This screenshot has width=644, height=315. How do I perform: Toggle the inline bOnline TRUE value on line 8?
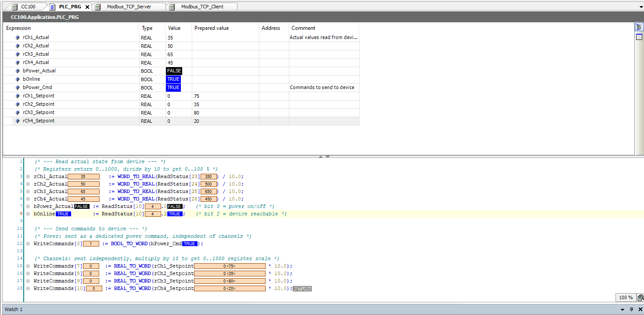[x=63, y=214]
